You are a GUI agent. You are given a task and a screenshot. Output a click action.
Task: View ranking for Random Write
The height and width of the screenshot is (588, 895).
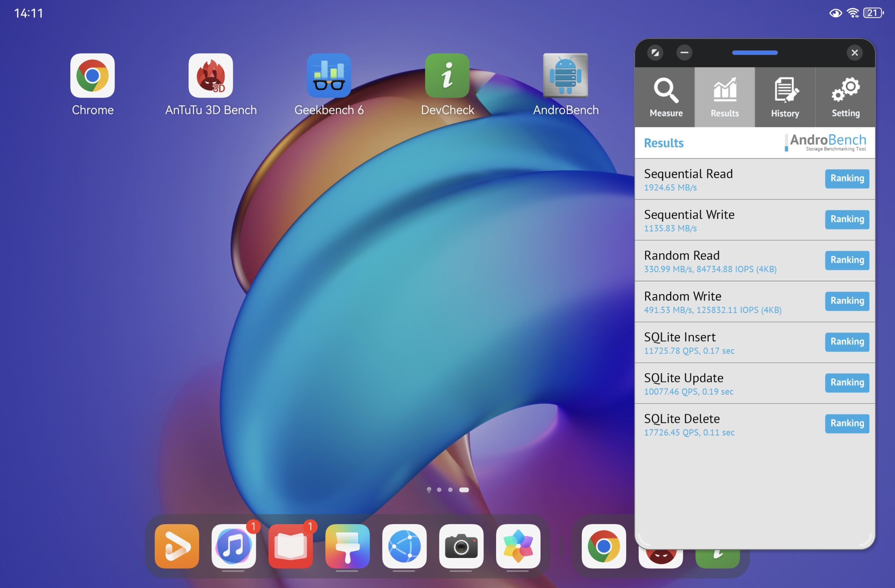coord(847,301)
